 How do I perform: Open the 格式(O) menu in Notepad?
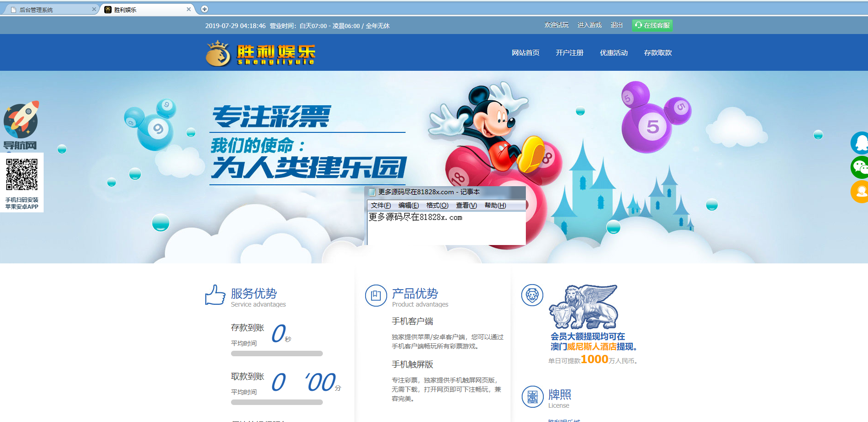click(x=437, y=205)
